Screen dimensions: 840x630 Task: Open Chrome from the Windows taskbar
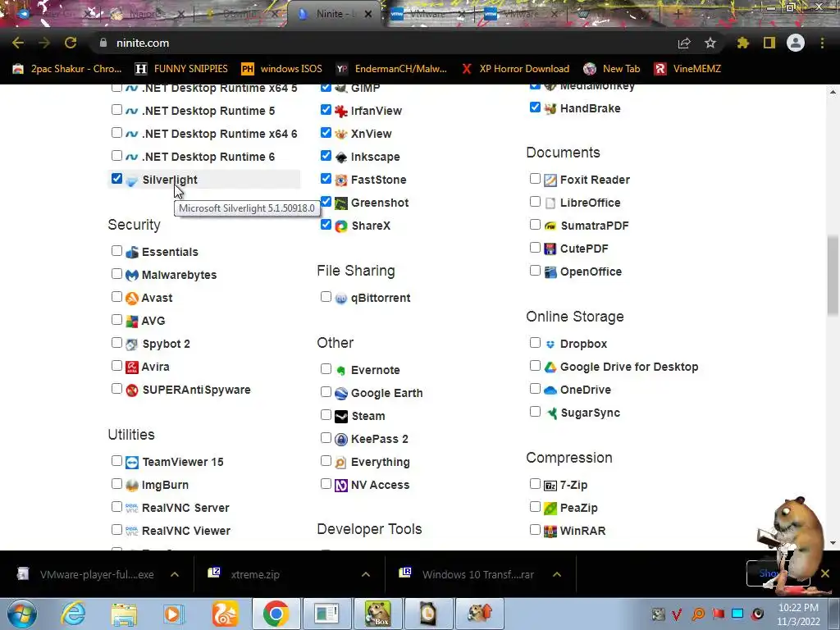[x=276, y=614]
